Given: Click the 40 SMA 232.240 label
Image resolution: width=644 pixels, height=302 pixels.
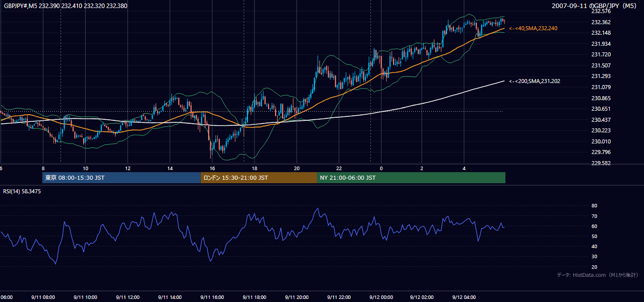Looking at the screenshot, I should [x=533, y=29].
